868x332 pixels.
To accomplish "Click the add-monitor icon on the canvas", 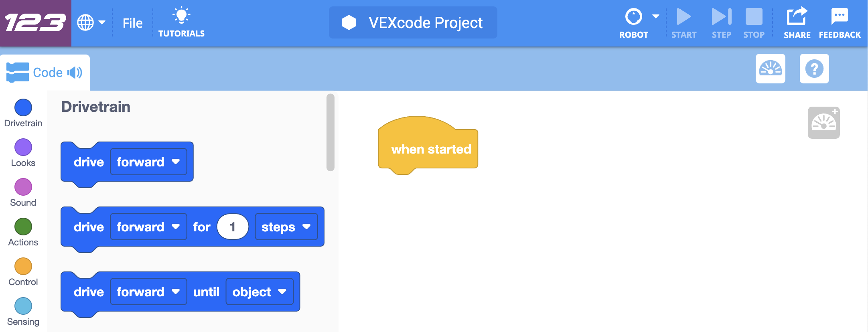I will 823,122.
